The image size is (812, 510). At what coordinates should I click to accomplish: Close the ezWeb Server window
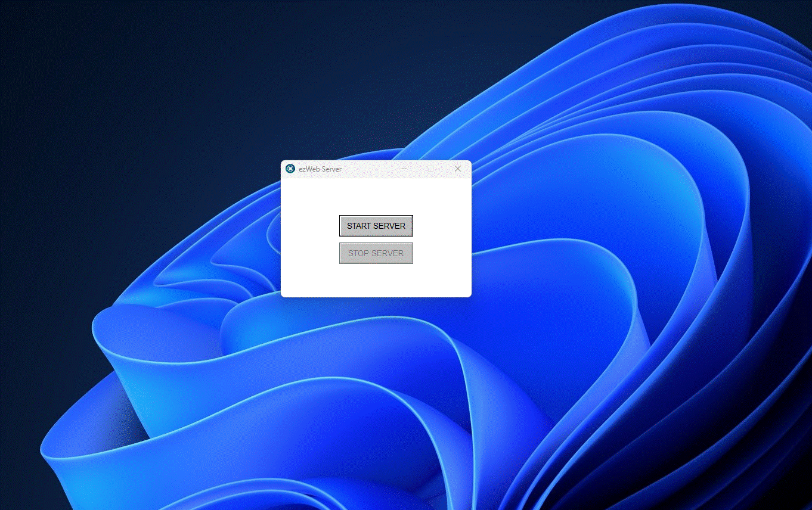point(458,169)
